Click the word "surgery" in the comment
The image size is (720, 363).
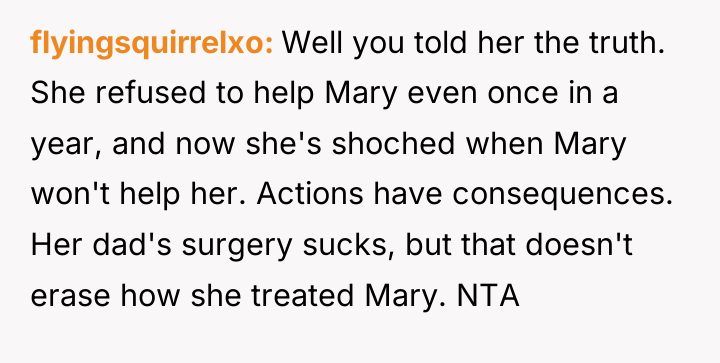pos(237,248)
